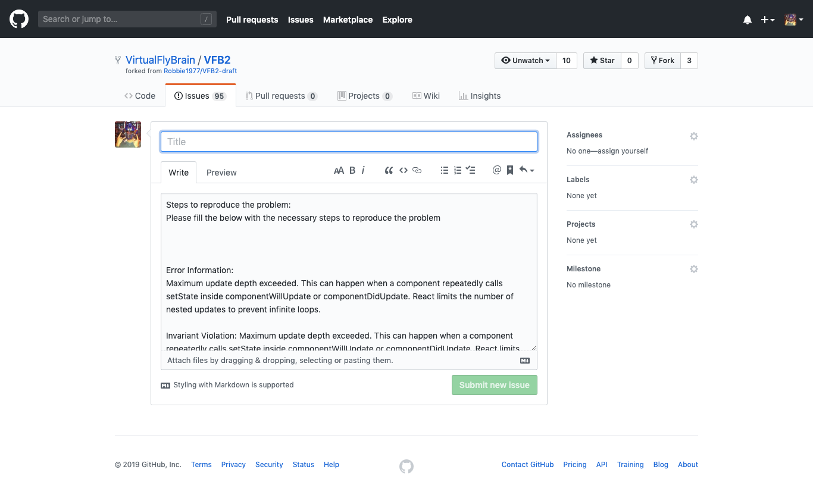The width and height of the screenshot is (813, 504).
Task: Focus the Search or jump to field
Action: coord(127,19)
